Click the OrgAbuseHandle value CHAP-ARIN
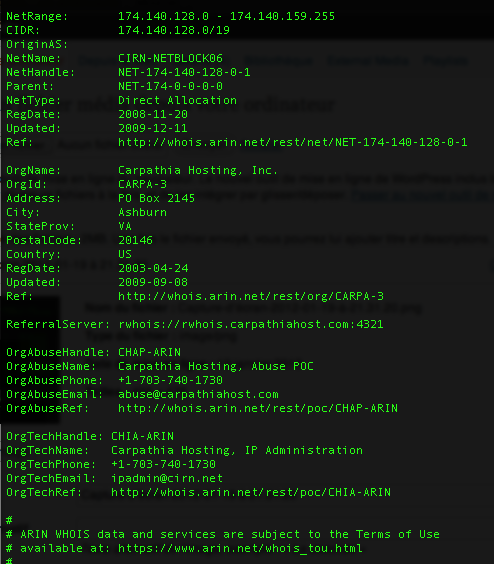The height and width of the screenshot is (564, 494). (149, 352)
